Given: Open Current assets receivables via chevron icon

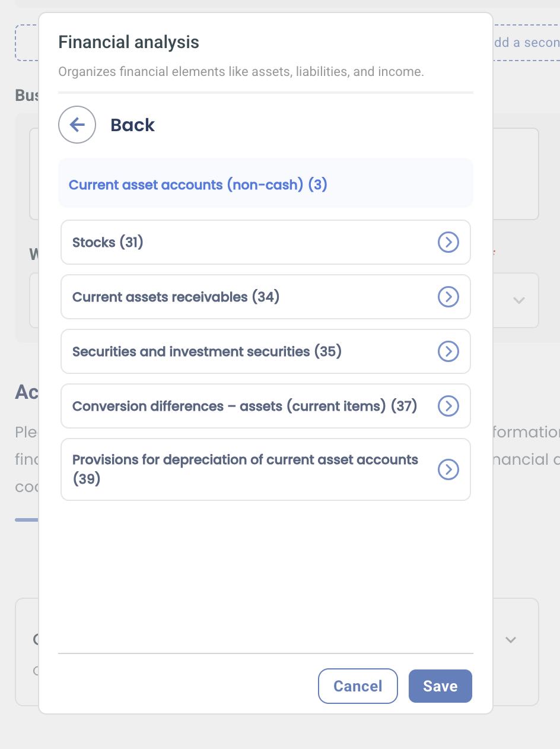Looking at the screenshot, I should pyautogui.click(x=448, y=297).
